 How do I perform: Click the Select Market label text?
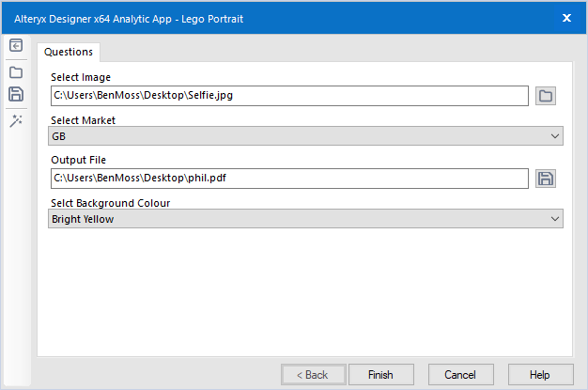(x=83, y=120)
